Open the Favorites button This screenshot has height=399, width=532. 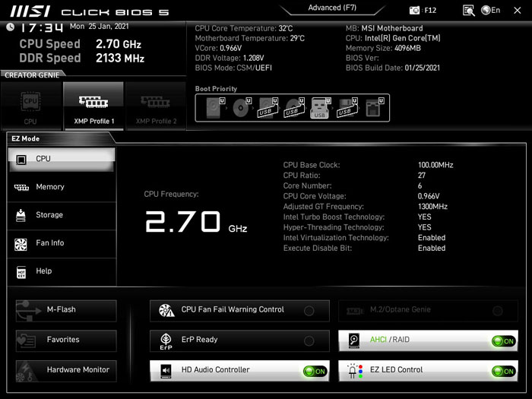coord(66,340)
